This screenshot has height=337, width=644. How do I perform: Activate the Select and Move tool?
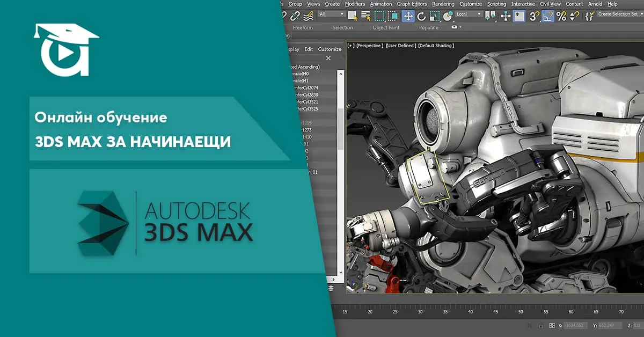pyautogui.click(x=408, y=16)
